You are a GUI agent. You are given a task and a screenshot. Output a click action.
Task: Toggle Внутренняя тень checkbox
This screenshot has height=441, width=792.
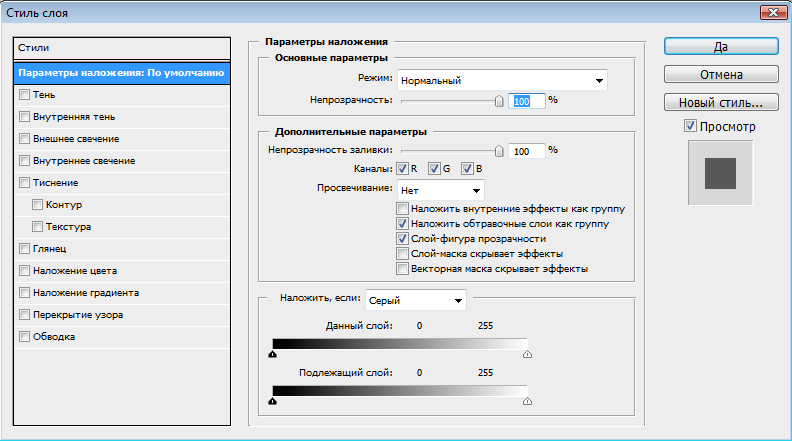[24, 117]
